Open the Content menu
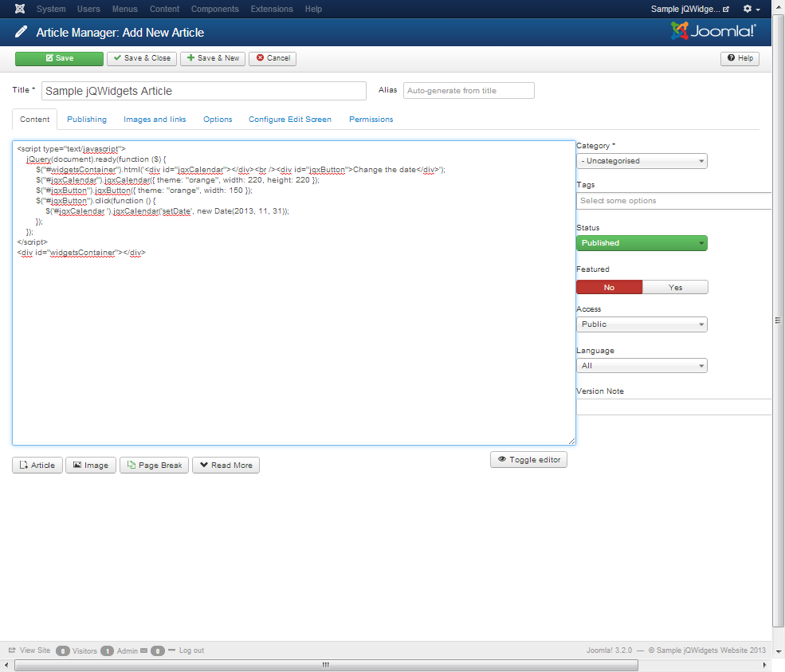Image resolution: width=785 pixels, height=672 pixels. point(164,9)
